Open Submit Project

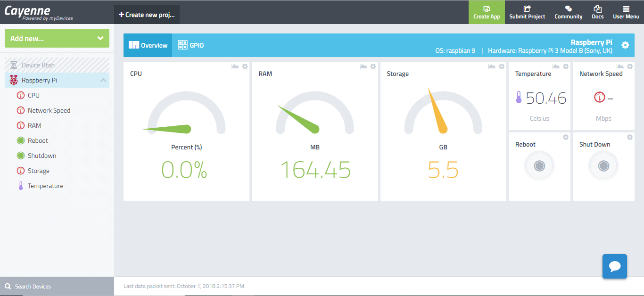tap(527, 12)
